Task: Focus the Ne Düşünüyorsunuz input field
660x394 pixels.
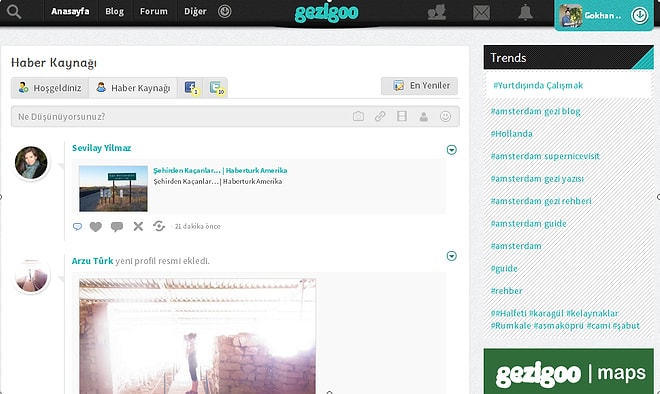Action: pyautogui.click(x=181, y=116)
